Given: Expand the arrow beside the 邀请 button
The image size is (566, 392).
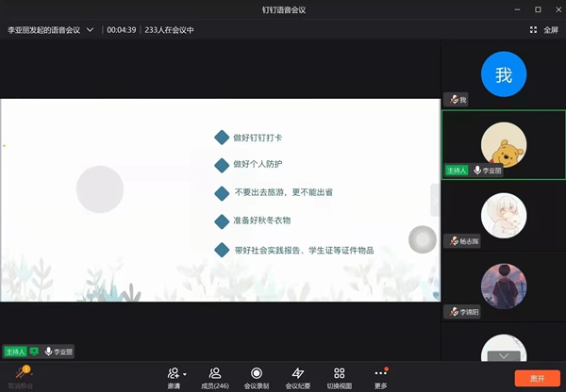Looking at the screenshot, I should (185, 374).
